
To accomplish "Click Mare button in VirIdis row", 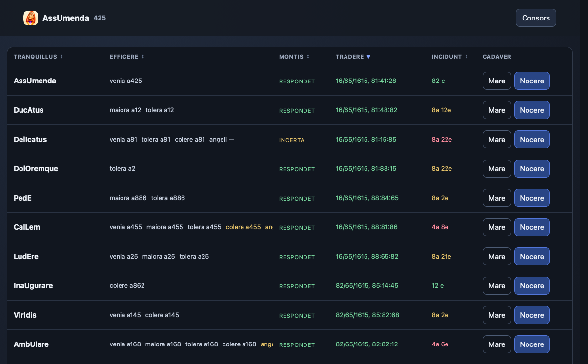I will 497,315.
